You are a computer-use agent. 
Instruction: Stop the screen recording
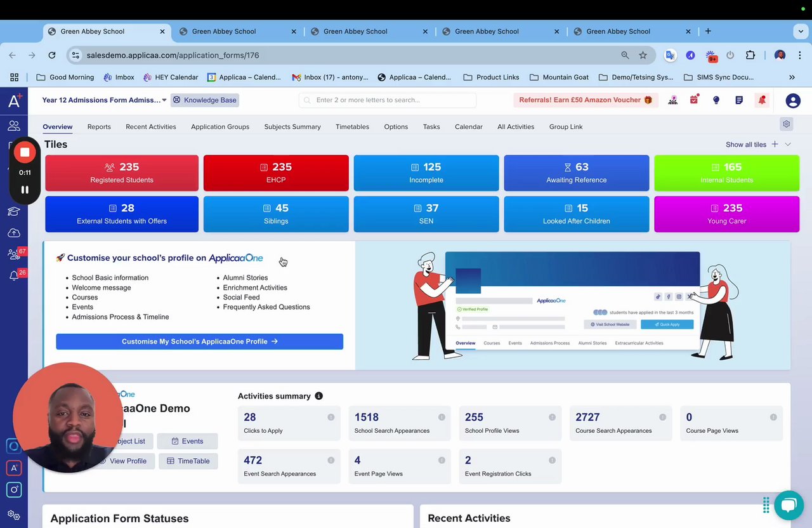[x=25, y=152]
